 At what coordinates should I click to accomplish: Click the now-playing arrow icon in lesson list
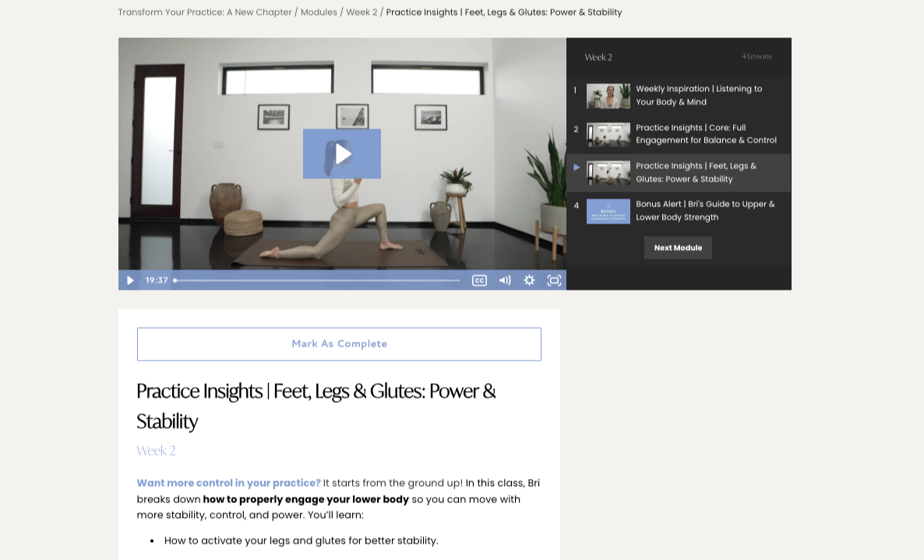577,167
